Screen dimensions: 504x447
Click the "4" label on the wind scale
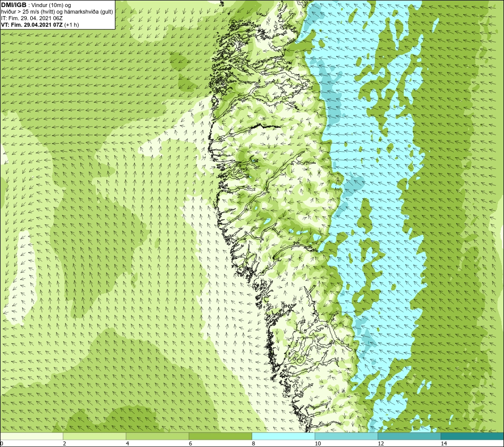pos(128,443)
